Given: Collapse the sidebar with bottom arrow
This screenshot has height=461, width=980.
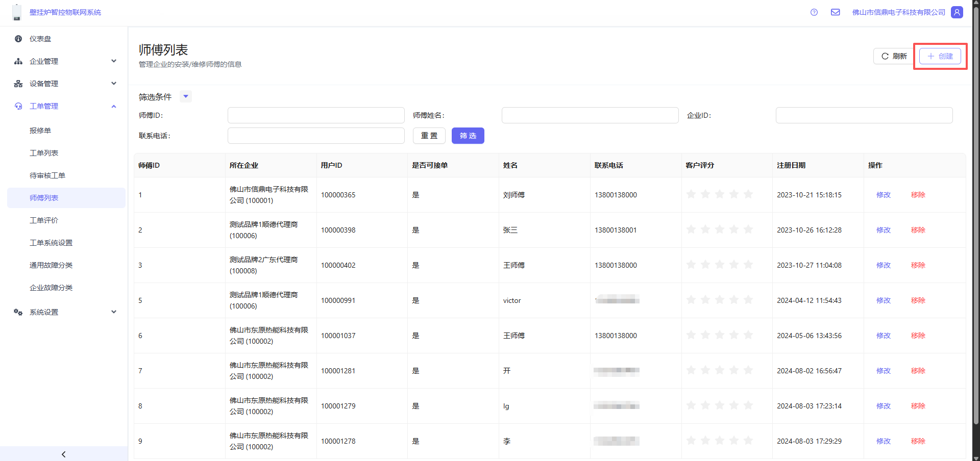Looking at the screenshot, I should tap(64, 454).
